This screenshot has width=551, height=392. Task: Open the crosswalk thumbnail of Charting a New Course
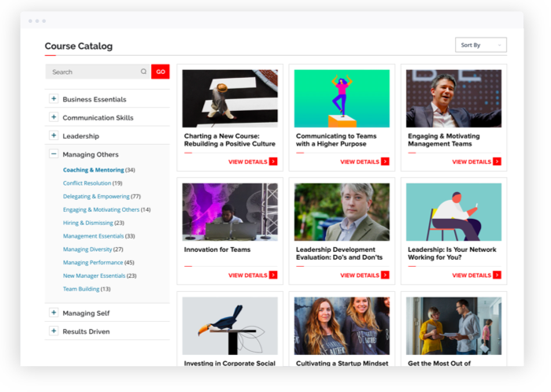pyautogui.click(x=230, y=98)
